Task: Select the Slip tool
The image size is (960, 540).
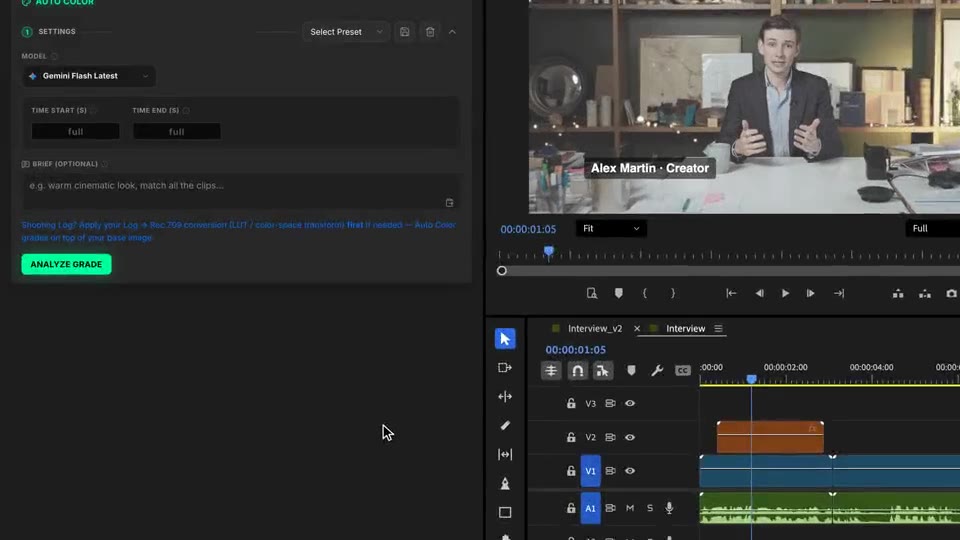Action: [x=505, y=454]
